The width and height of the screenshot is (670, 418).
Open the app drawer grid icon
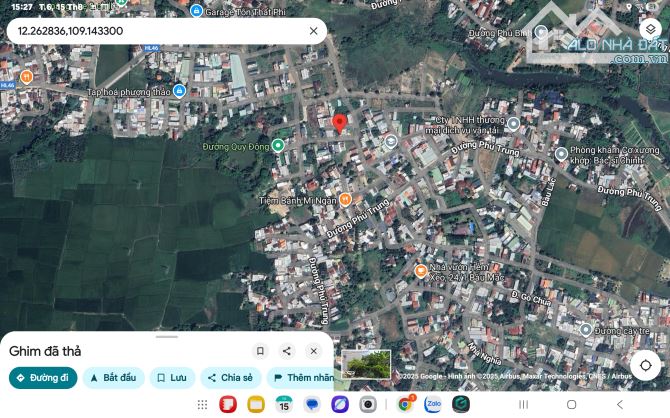coord(203,404)
